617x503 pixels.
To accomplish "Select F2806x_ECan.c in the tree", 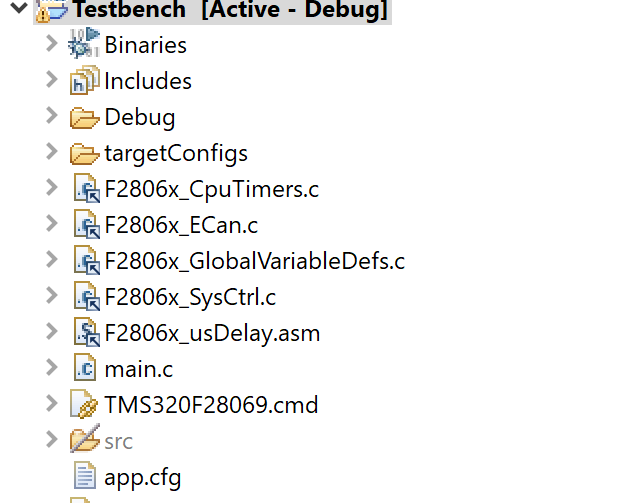I will tap(181, 225).
